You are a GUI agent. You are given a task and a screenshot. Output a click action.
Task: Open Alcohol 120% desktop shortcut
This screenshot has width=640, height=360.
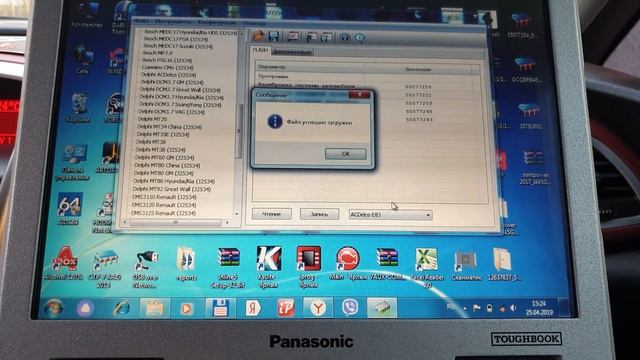coord(64,264)
